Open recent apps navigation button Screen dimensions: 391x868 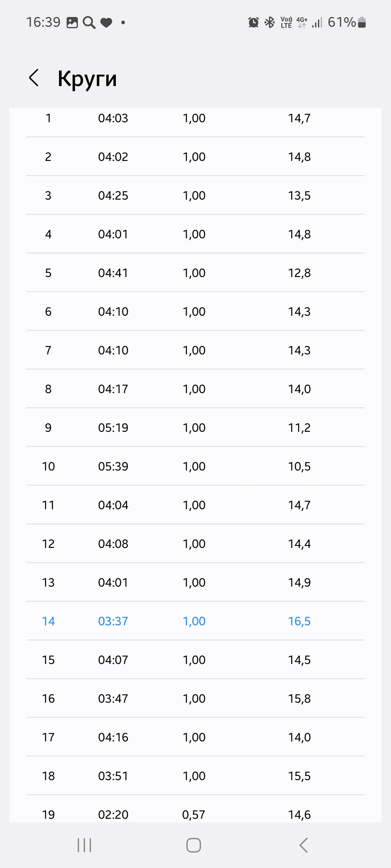(84, 845)
